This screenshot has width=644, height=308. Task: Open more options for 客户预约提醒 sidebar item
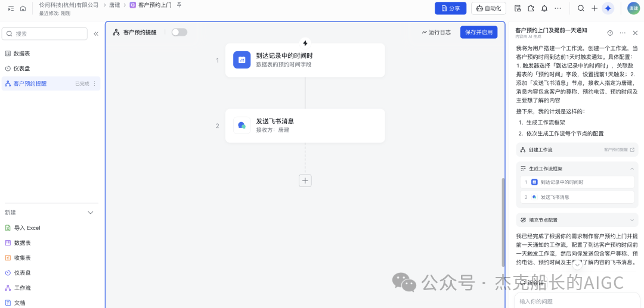[x=94, y=83]
